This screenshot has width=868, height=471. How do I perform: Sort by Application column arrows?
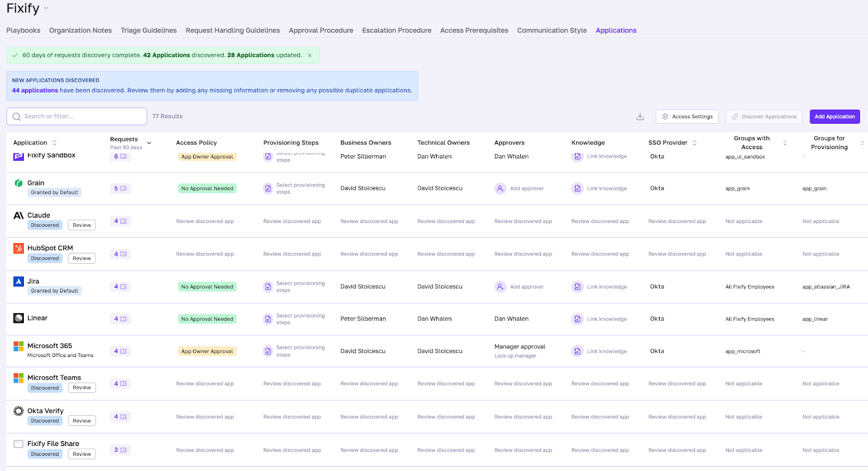click(54, 143)
